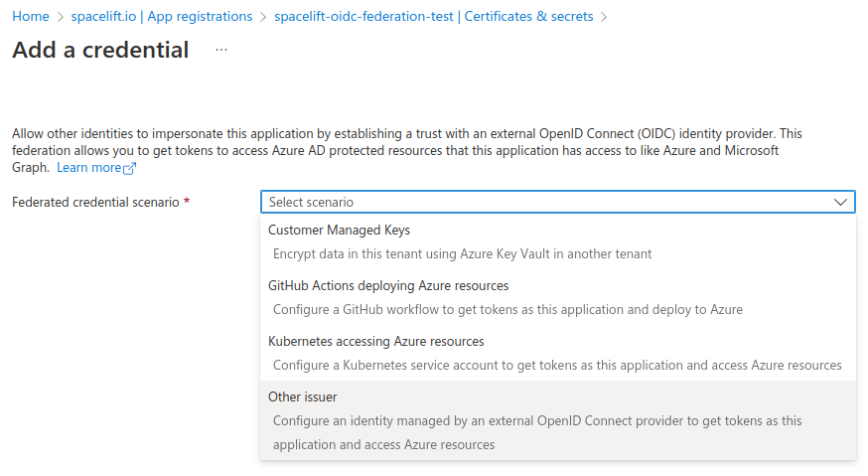Click the Encrypt data in this tenant description
The height and width of the screenshot is (476, 868).
(x=462, y=253)
